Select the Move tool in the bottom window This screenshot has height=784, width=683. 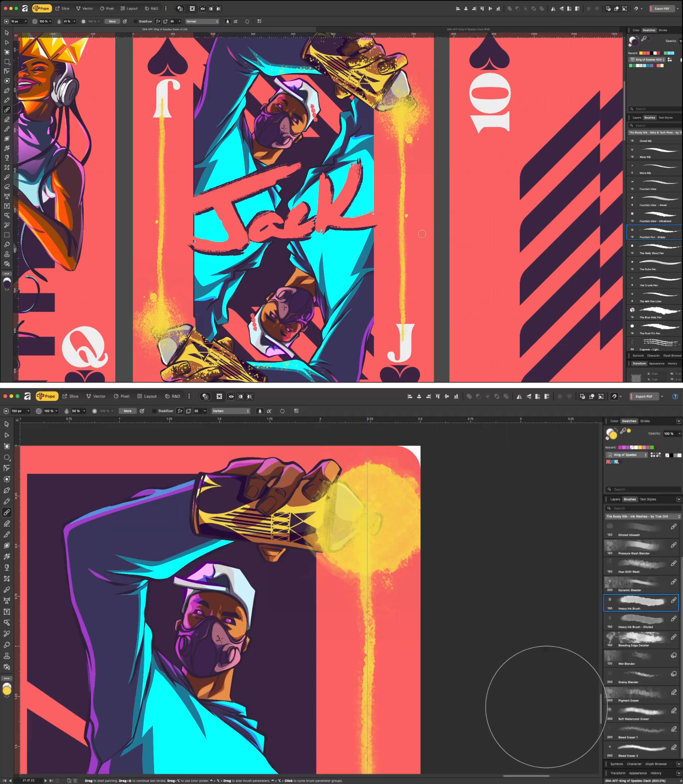[x=7, y=424]
